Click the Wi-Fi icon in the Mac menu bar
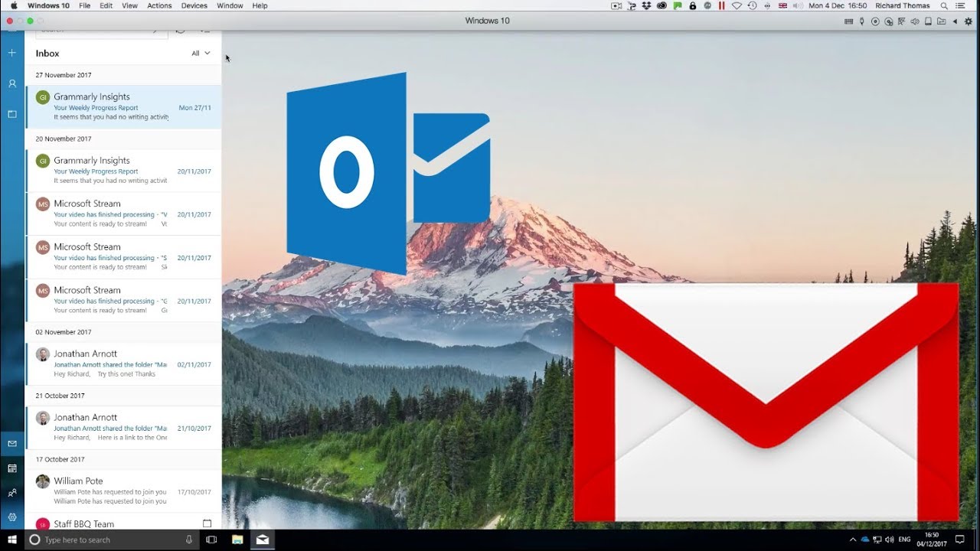The width and height of the screenshot is (980, 551). pos(737,5)
